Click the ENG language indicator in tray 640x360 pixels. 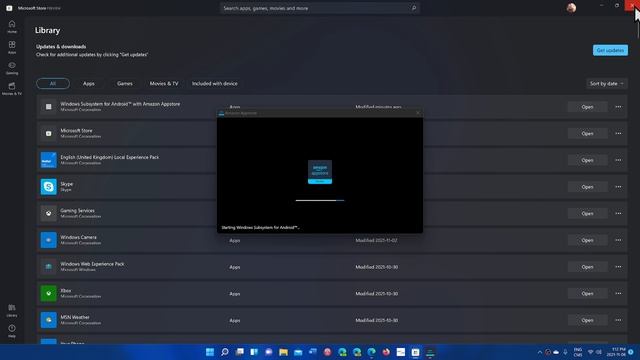tap(578, 352)
